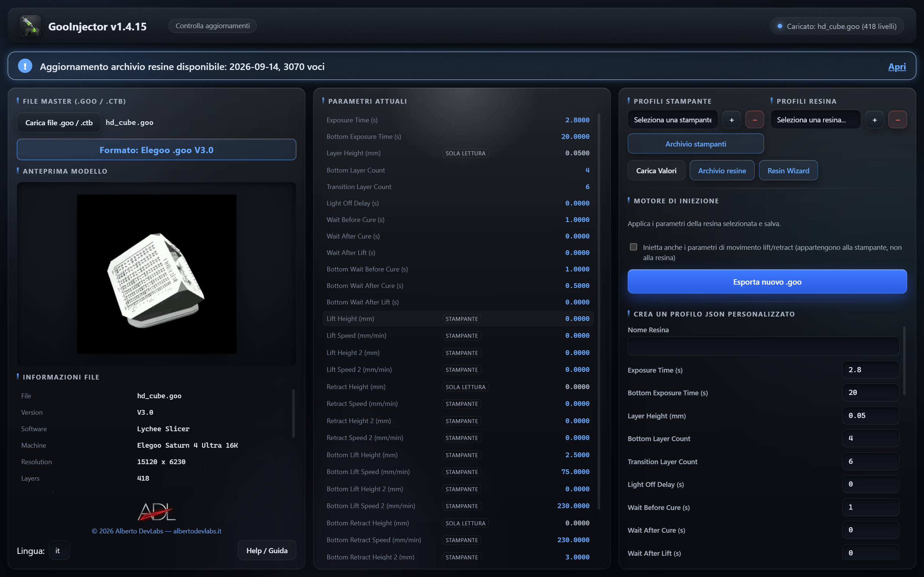The image size is (924, 577).
Task: Add a printer profile with plus button
Action: [x=731, y=120]
